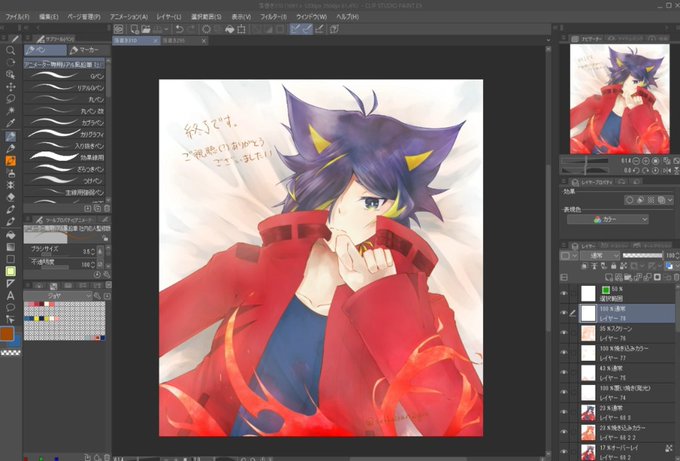Switch to the マーカー sub tool group
This screenshot has width=680, height=461.
[89, 50]
